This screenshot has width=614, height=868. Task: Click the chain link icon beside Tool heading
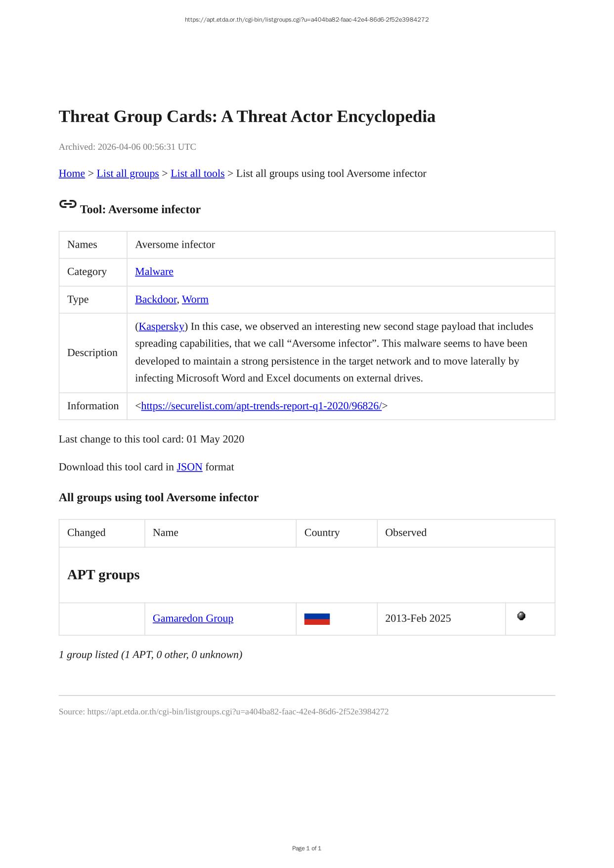[x=68, y=204]
